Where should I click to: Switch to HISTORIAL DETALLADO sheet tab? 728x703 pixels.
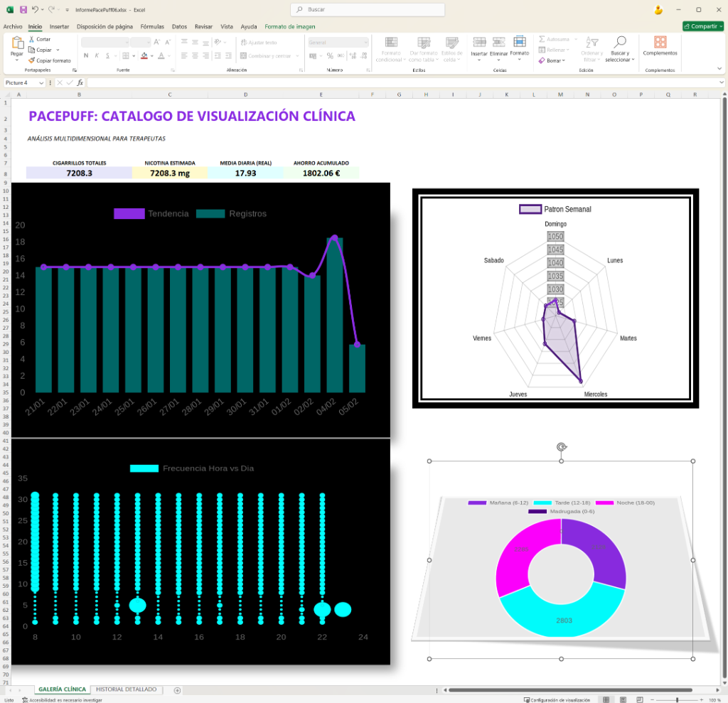127,689
